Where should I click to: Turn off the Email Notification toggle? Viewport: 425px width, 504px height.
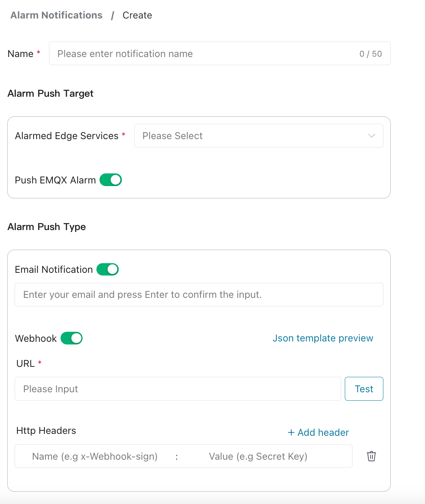tap(108, 269)
